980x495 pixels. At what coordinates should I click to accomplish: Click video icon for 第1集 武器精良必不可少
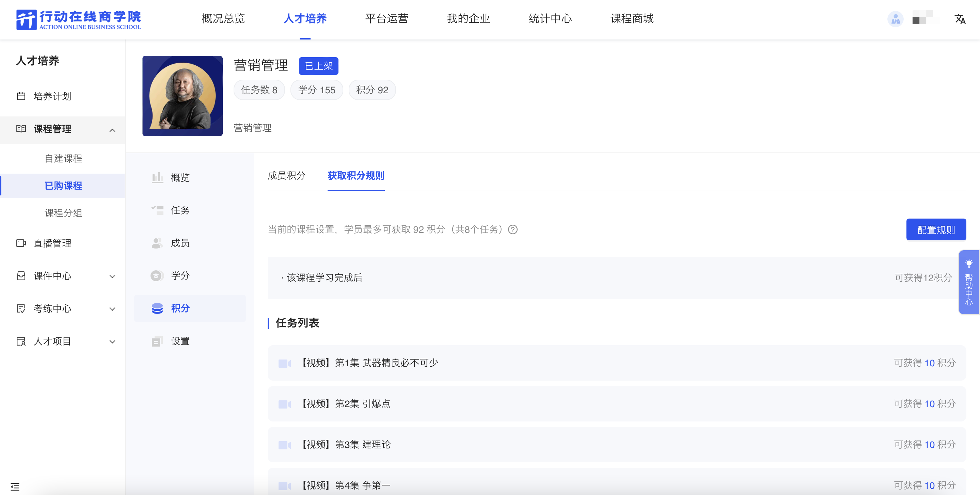point(284,363)
